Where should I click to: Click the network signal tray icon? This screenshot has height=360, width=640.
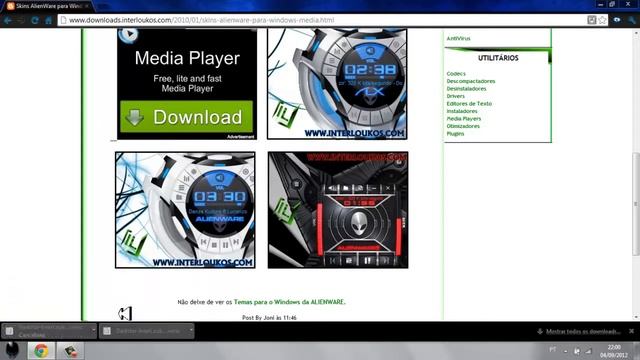588,351
